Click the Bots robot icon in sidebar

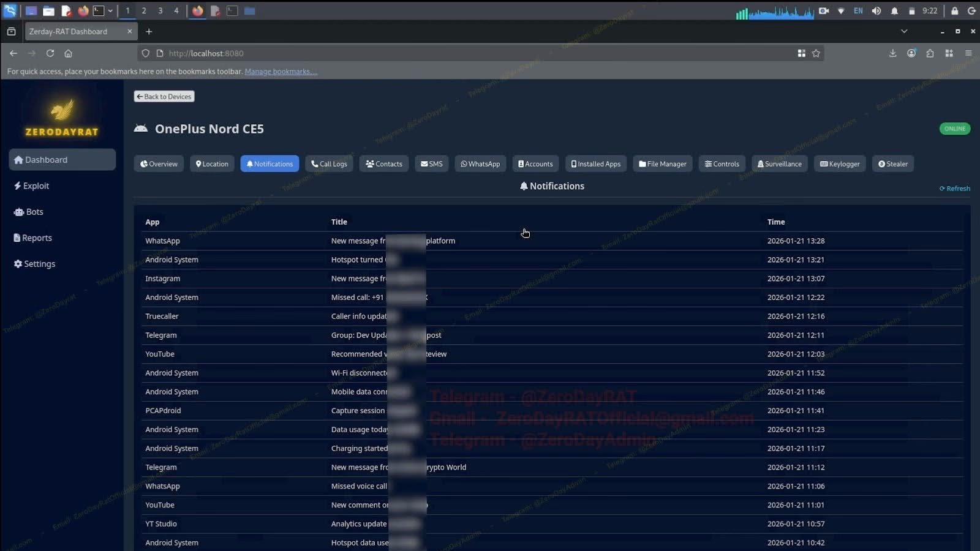pyautogui.click(x=18, y=212)
